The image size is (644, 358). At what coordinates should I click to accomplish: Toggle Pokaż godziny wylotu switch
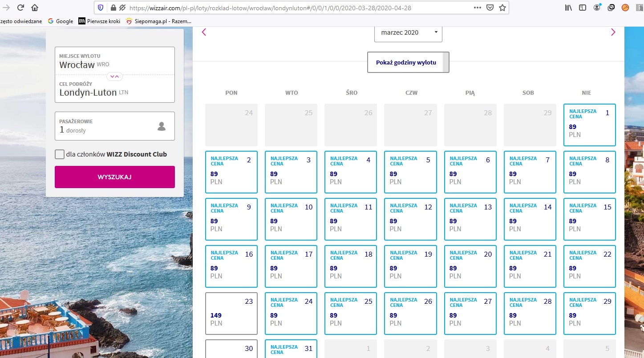click(408, 62)
